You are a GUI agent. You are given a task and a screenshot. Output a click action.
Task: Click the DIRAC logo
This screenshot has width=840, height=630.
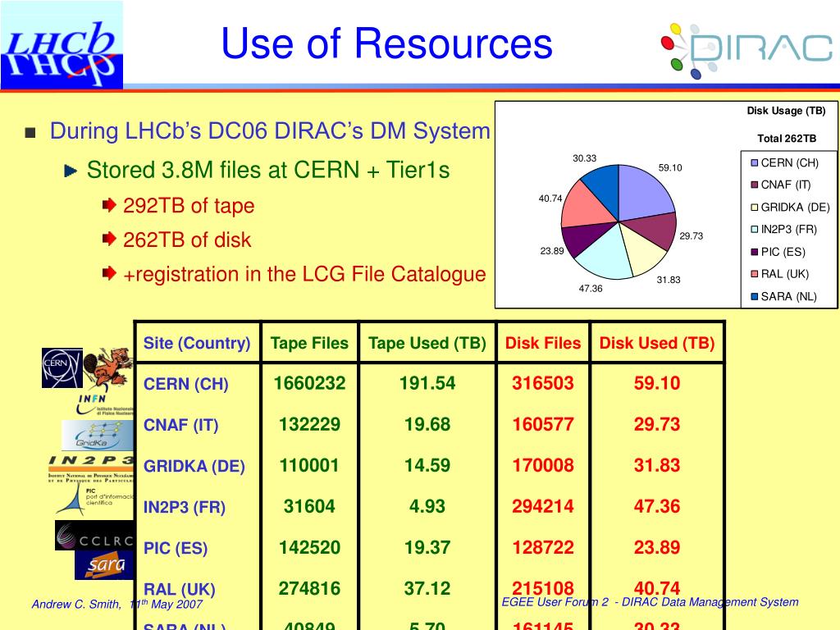pos(746,51)
